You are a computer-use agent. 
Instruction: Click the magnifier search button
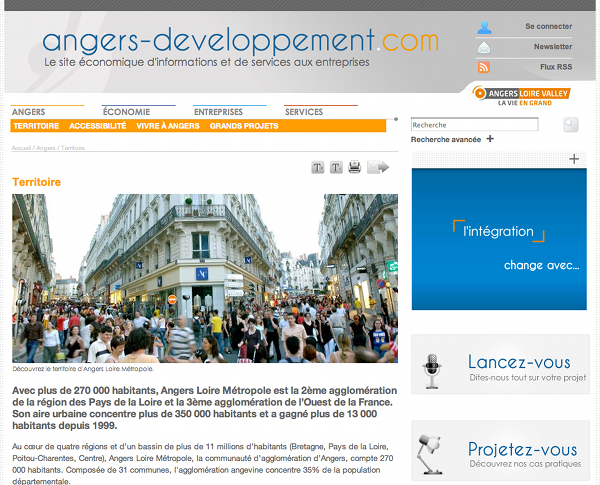click(570, 125)
